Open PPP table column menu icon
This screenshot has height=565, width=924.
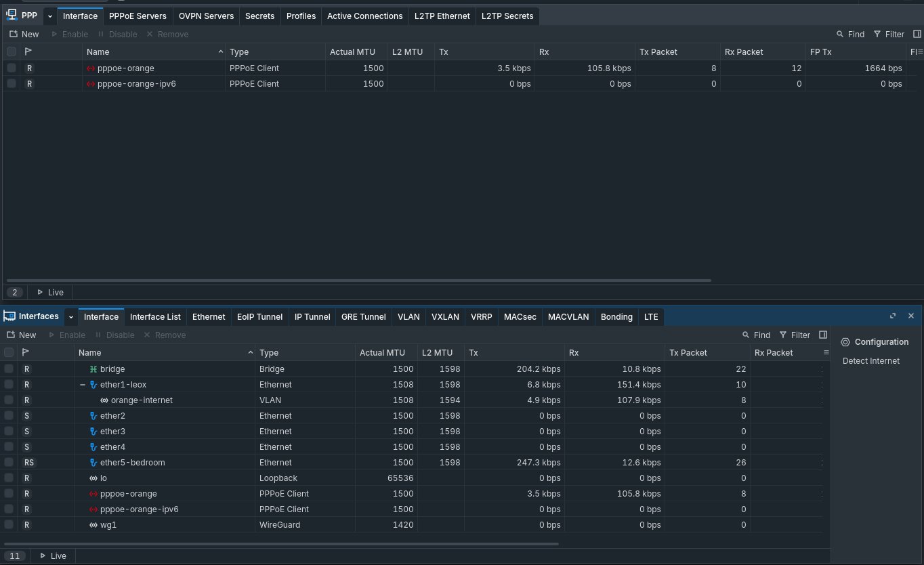click(x=920, y=51)
